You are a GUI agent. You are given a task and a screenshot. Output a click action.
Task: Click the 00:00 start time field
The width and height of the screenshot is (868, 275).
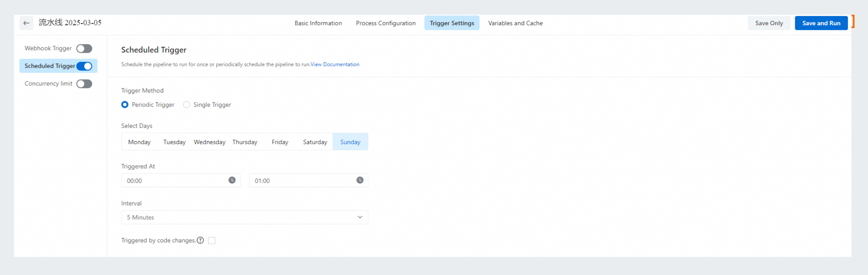(181, 180)
